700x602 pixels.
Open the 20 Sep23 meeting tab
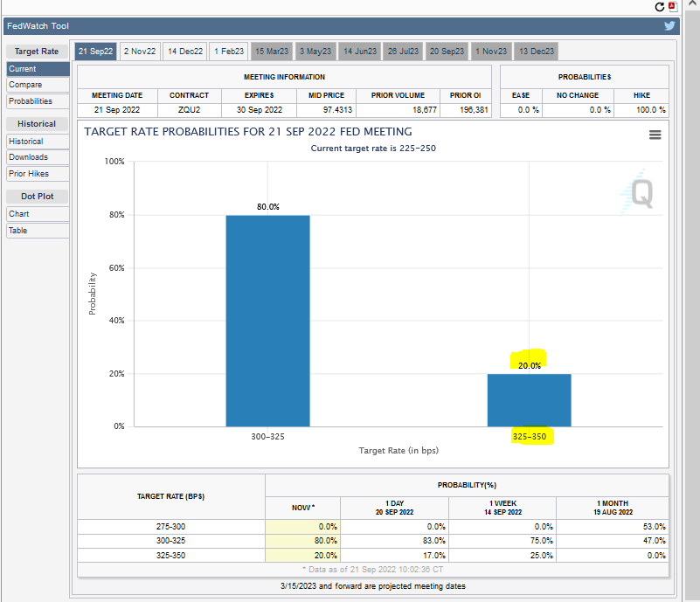click(447, 52)
